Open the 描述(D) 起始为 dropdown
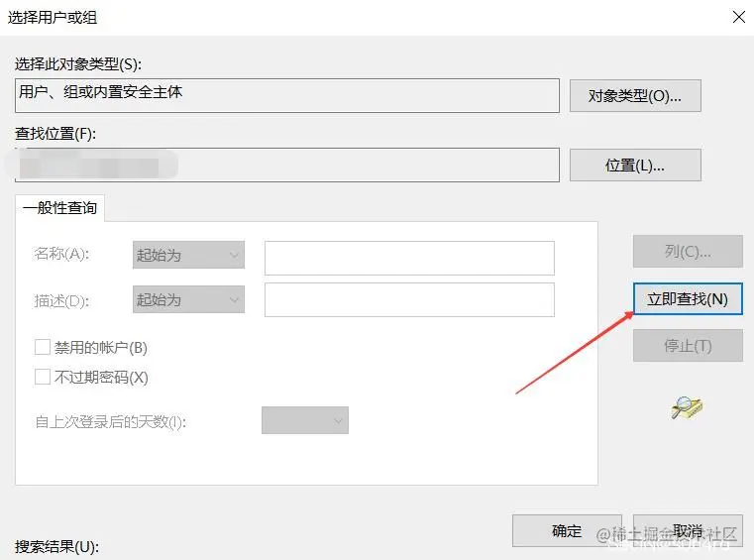This screenshot has height=560, width=754. point(188,299)
